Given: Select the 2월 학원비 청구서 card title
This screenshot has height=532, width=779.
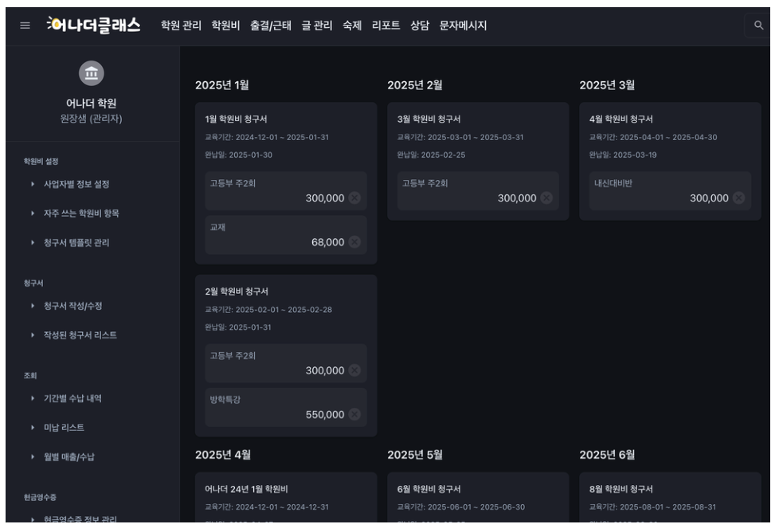Looking at the screenshot, I should pyautogui.click(x=237, y=291).
